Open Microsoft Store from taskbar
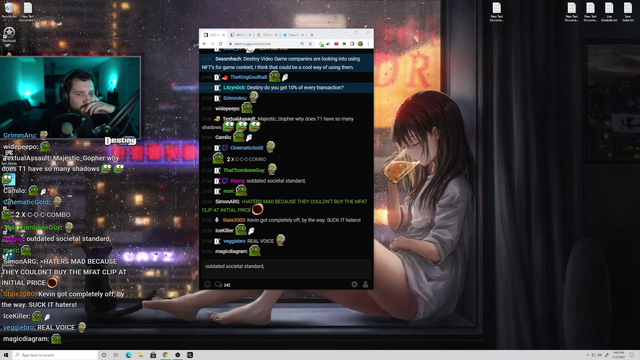640x360 pixels. [153, 355]
